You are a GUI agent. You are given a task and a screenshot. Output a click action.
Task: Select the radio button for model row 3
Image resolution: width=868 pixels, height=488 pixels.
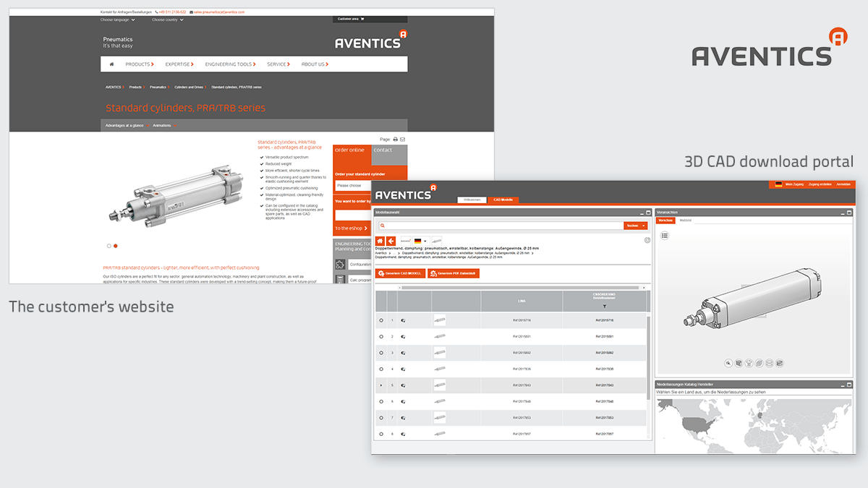point(380,352)
